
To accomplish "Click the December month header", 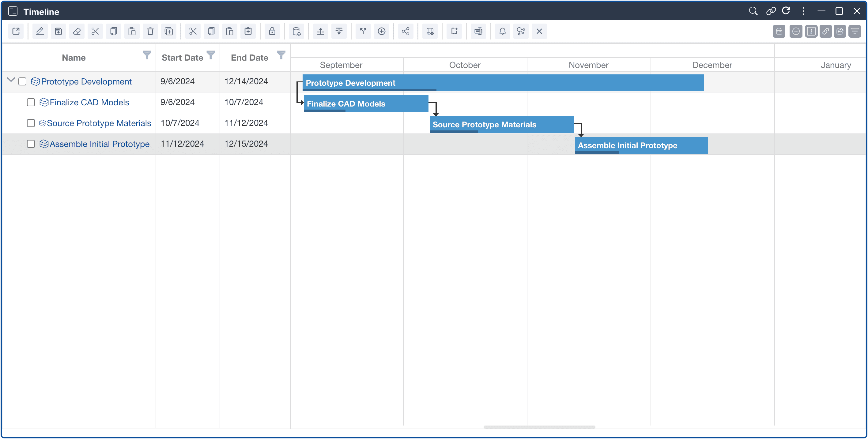I will point(712,65).
